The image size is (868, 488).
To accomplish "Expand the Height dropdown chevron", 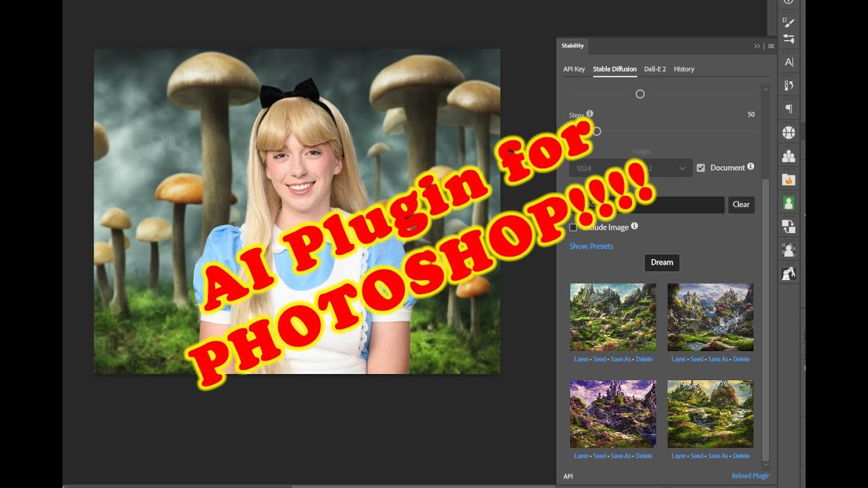I will pos(682,168).
